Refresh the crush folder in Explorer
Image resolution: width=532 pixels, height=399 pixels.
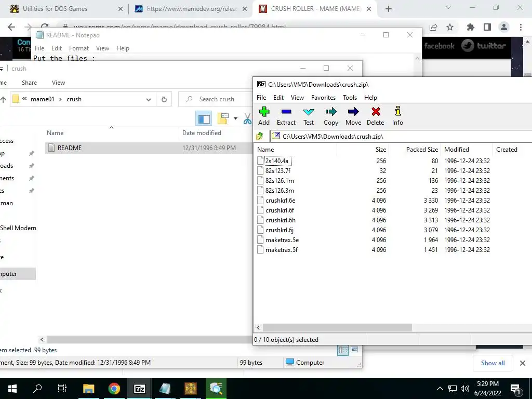tap(164, 99)
